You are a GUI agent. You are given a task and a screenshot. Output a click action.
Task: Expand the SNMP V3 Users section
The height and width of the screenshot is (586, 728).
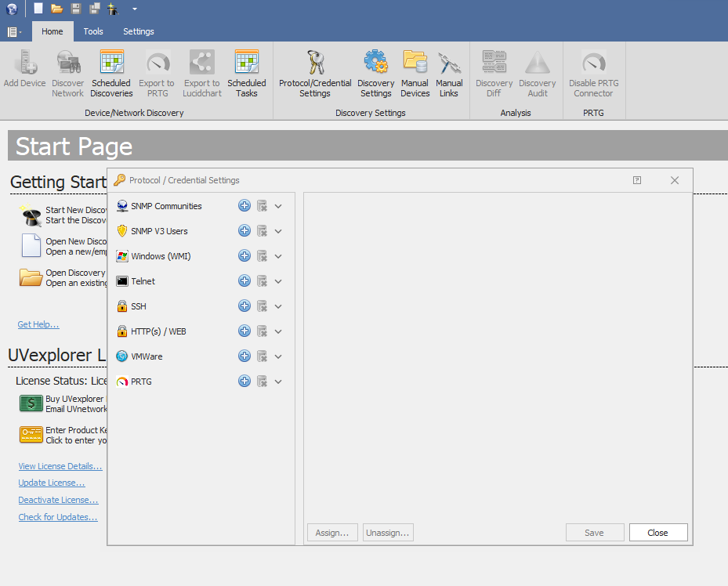pos(278,231)
